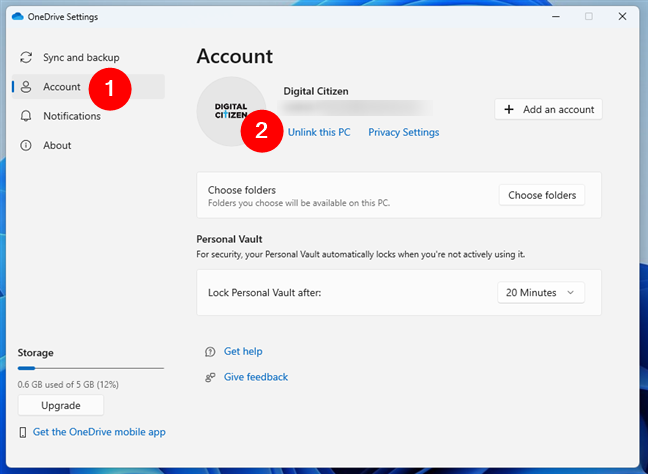Click the Personal Vault heading
The height and width of the screenshot is (474, 648).
[x=229, y=239]
